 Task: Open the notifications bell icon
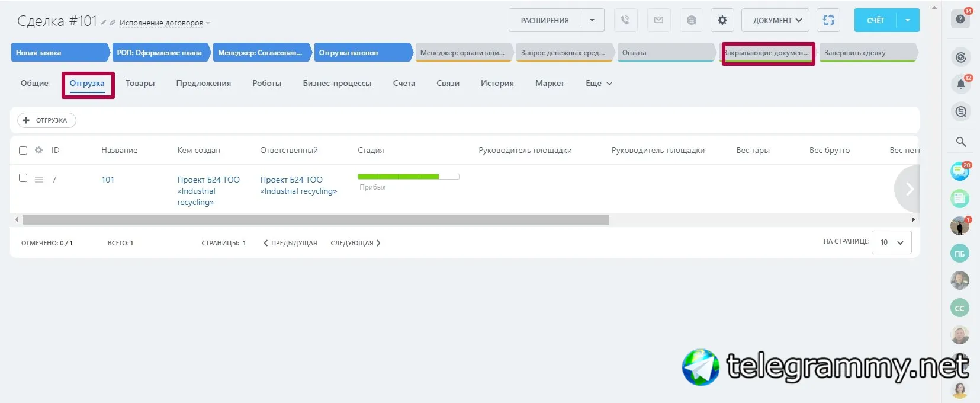pos(960,84)
